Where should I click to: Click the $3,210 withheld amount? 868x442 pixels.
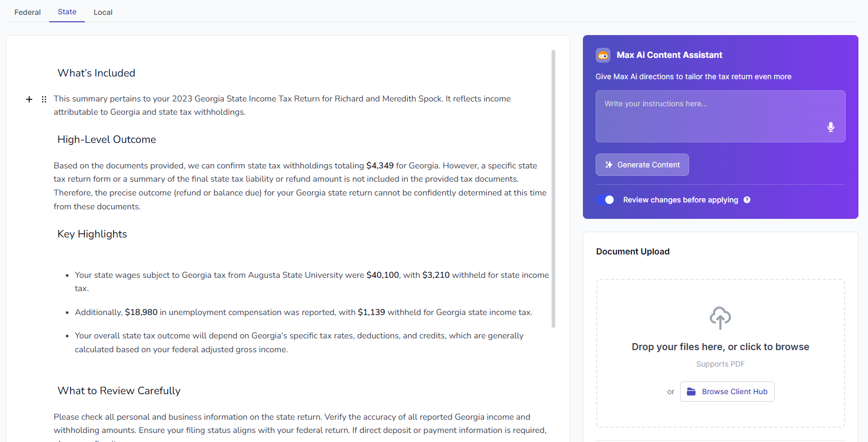coord(436,275)
